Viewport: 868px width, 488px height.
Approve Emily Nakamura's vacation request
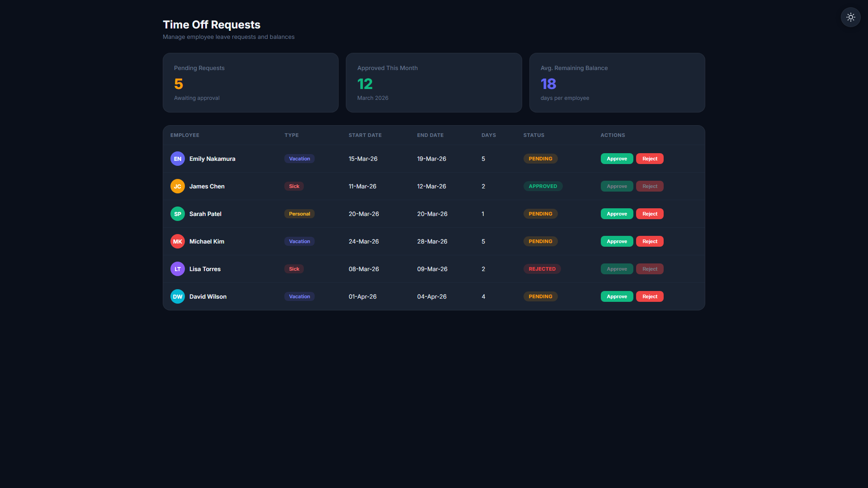point(617,159)
